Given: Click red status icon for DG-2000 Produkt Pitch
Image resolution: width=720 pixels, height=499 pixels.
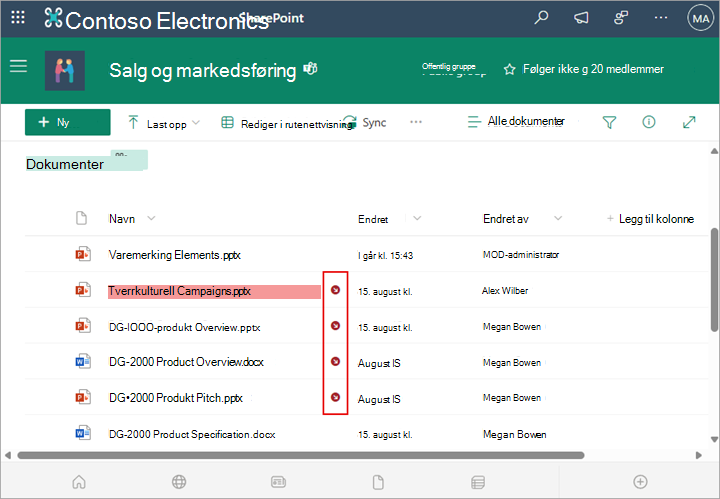Looking at the screenshot, I should pyautogui.click(x=336, y=397).
